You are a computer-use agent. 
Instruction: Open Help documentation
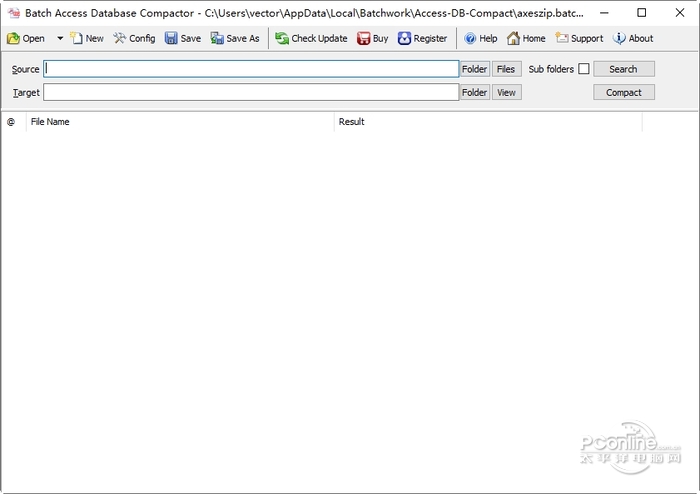(480, 38)
